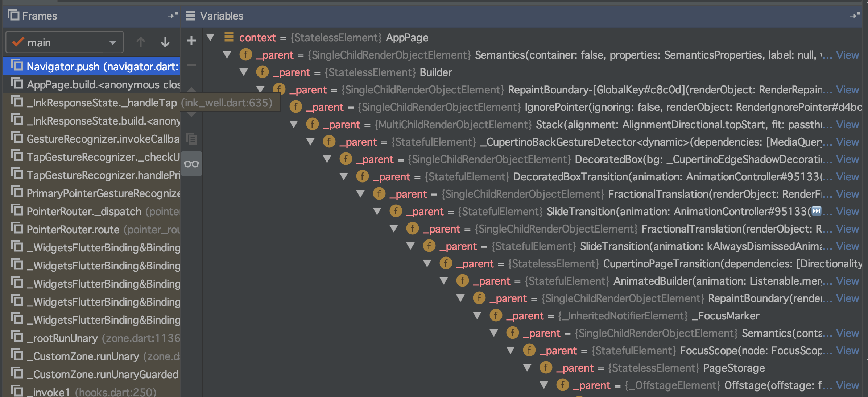
Task: Hide the Variables panel pin icon
Action: [854, 16]
